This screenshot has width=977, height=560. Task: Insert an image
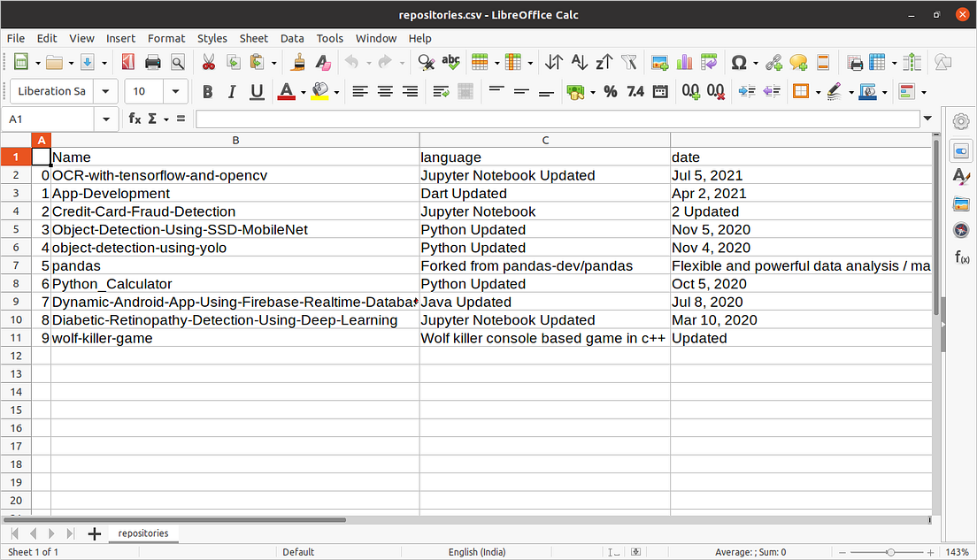pos(660,62)
